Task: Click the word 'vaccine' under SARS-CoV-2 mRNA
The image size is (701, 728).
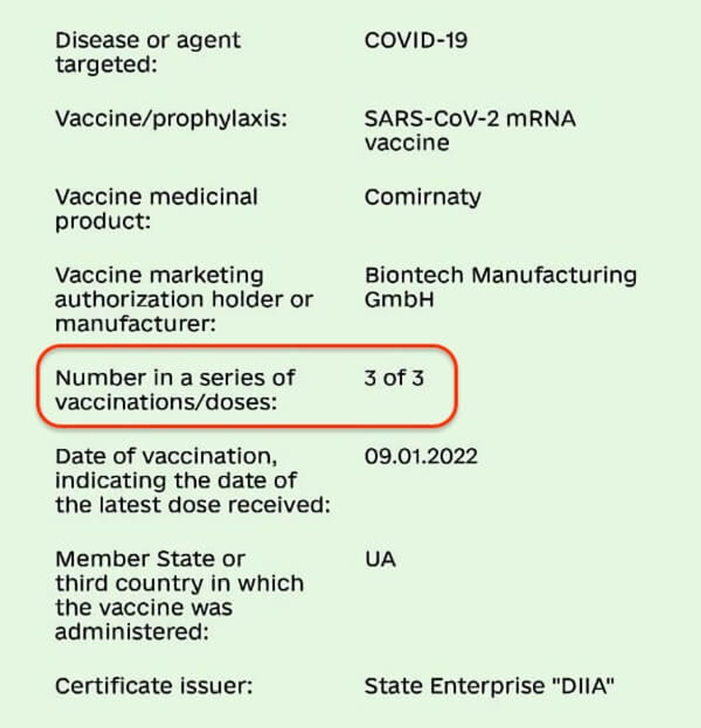Action: 407,143
